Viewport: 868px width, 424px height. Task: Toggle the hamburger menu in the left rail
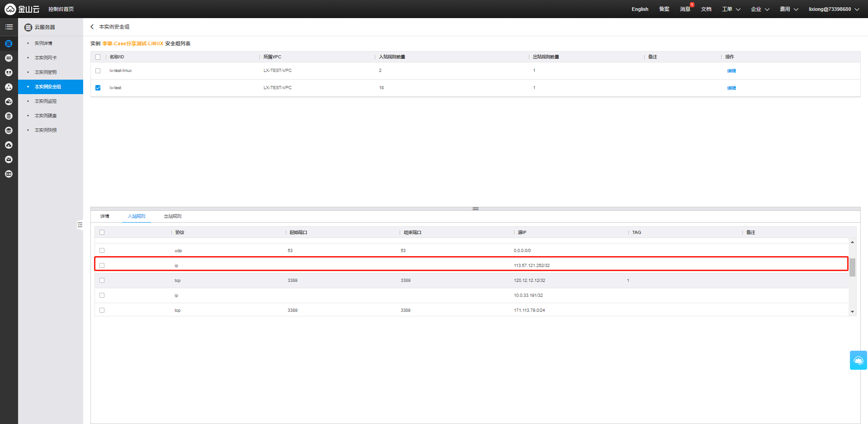point(9,27)
